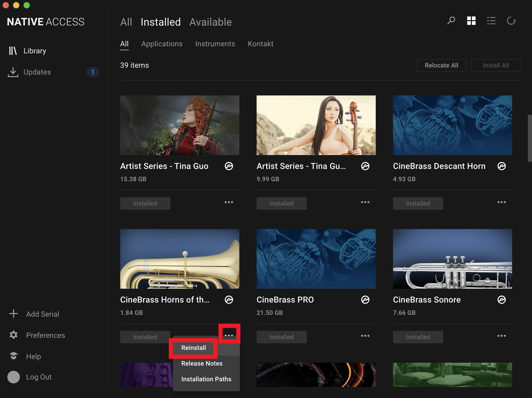
Task: Open the search magnifier icon
Action: pos(451,21)
